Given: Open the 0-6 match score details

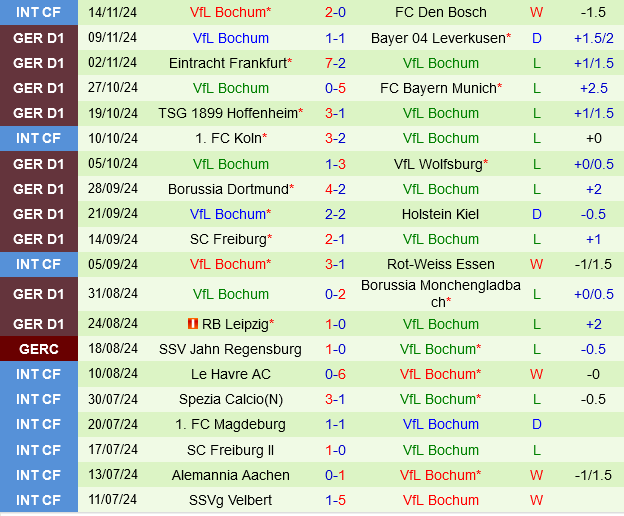Looking at the screenshot, I should pyautogui.click(x=336, y=374).
